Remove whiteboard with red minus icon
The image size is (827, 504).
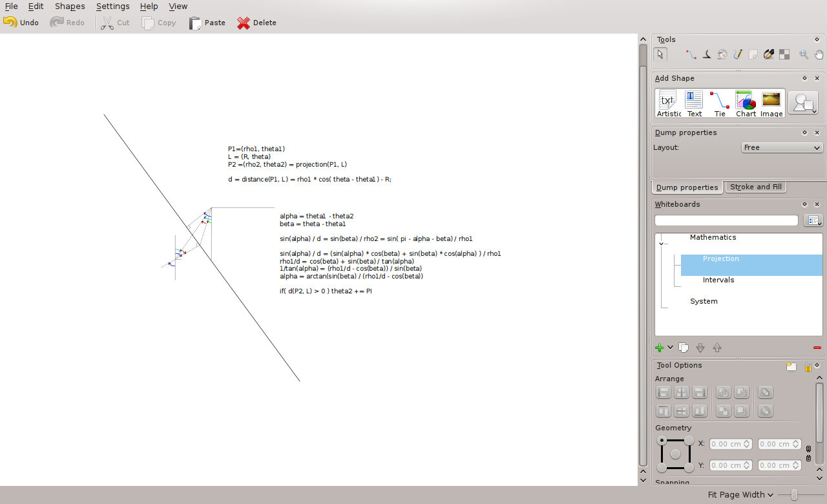coord(817,348)
